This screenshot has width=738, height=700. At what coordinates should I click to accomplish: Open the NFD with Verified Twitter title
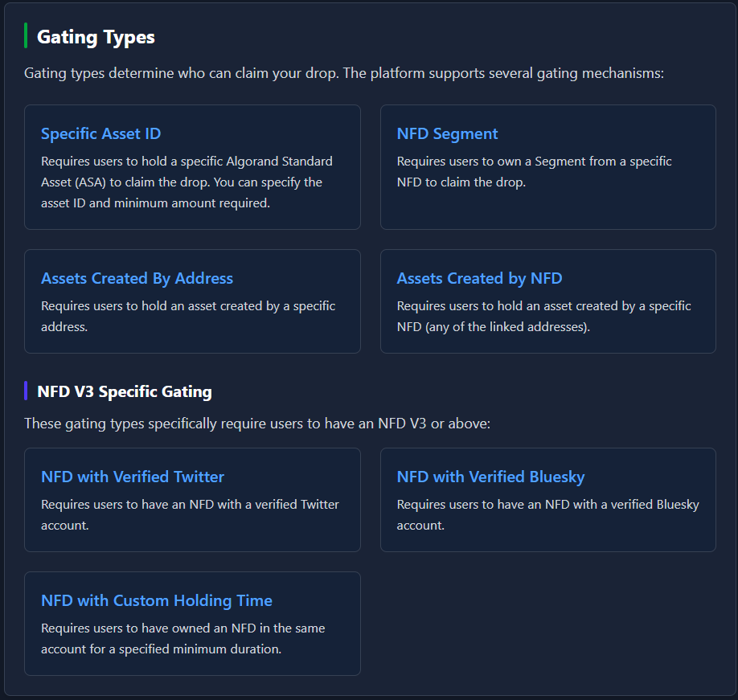point(133,477)
